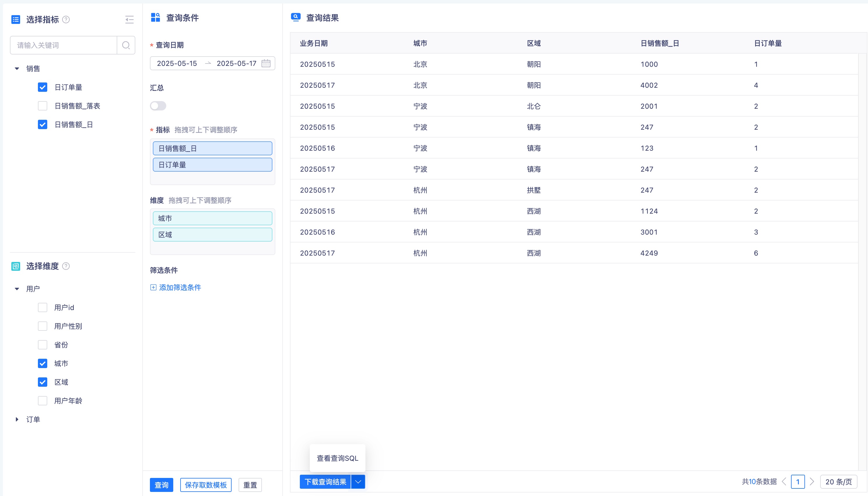Collapse the 销售 indicator group
The height and width of the screenshot is (496, 868).
click(x=17, y=68)
